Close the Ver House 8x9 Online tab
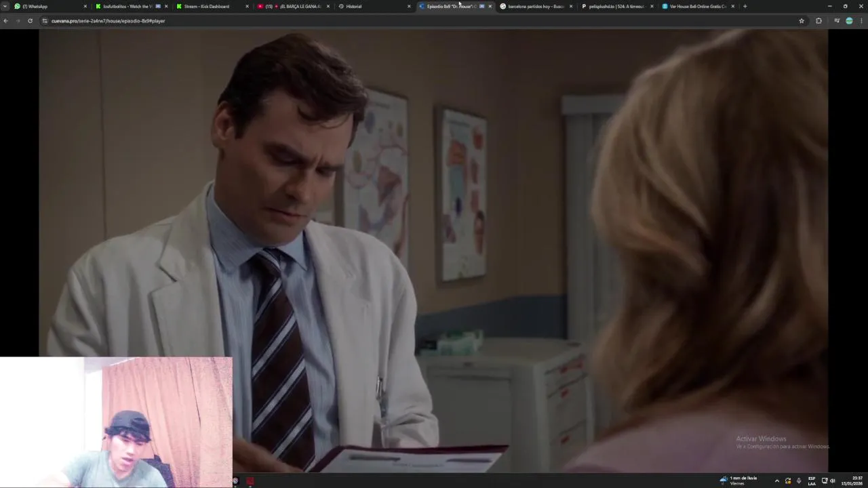868x488 pixels. tap(732, 6)
